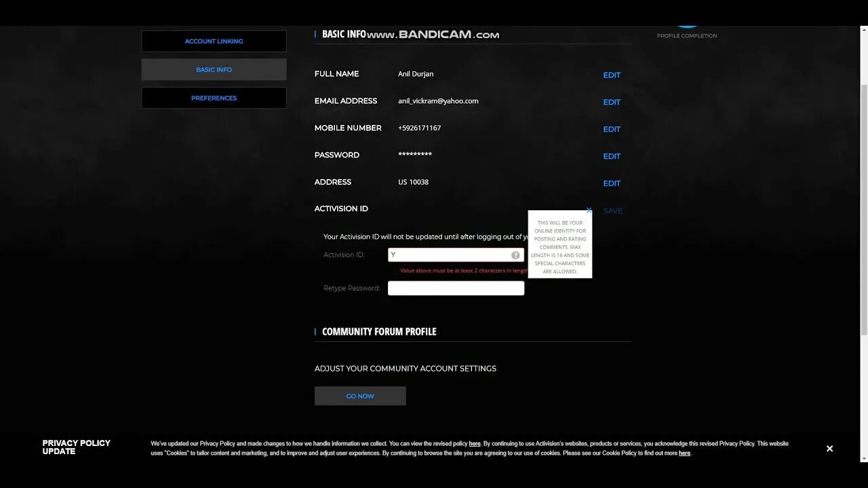Click the Adjust Your Community Account Settings text

(x=406, y=369)
